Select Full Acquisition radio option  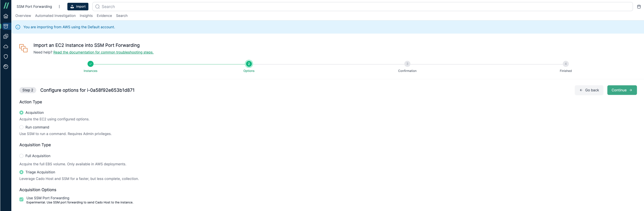coord(21,156)
